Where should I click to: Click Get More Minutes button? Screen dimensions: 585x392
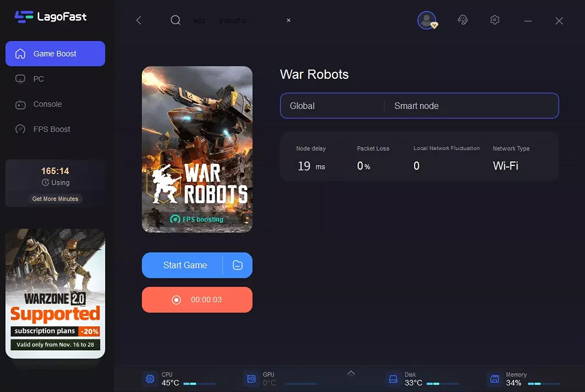pyautogui.click(x=55, y=199)
